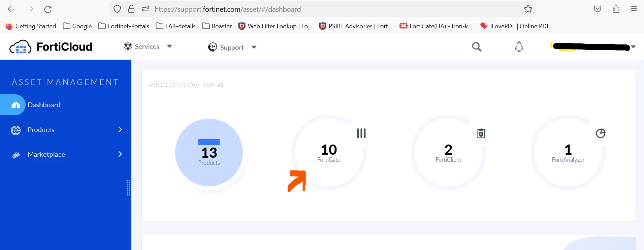Open the site permissions icon in address bar
This screenshot has width=644, height=250.
[146, 9]
